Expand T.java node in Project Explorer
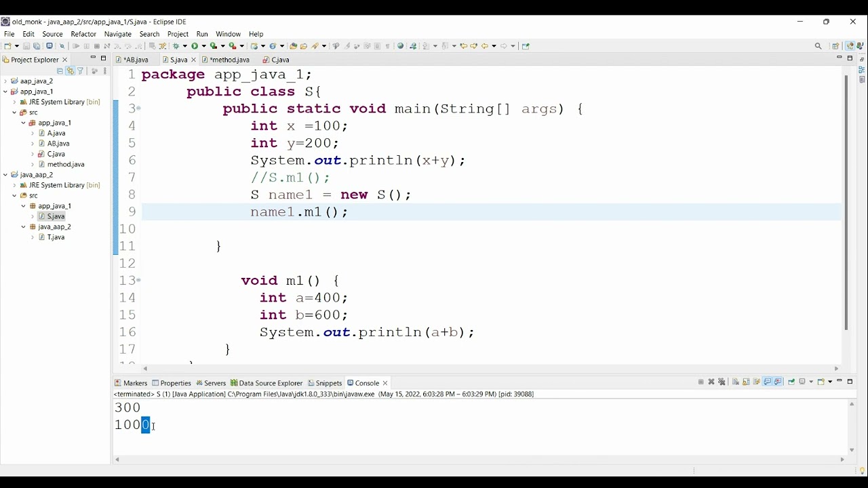 coord(33,237)
